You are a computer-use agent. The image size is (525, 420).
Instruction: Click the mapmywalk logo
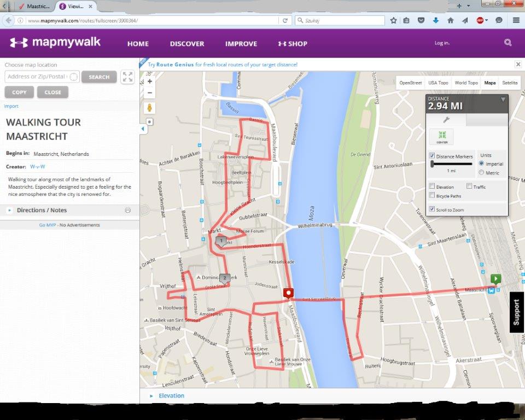click(55, 42)
